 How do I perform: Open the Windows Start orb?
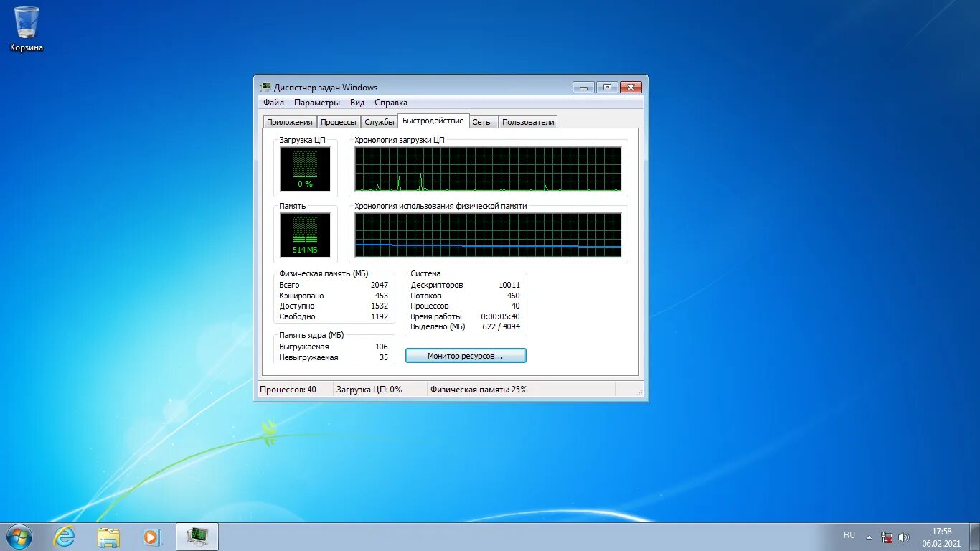(x=19, y=536)
